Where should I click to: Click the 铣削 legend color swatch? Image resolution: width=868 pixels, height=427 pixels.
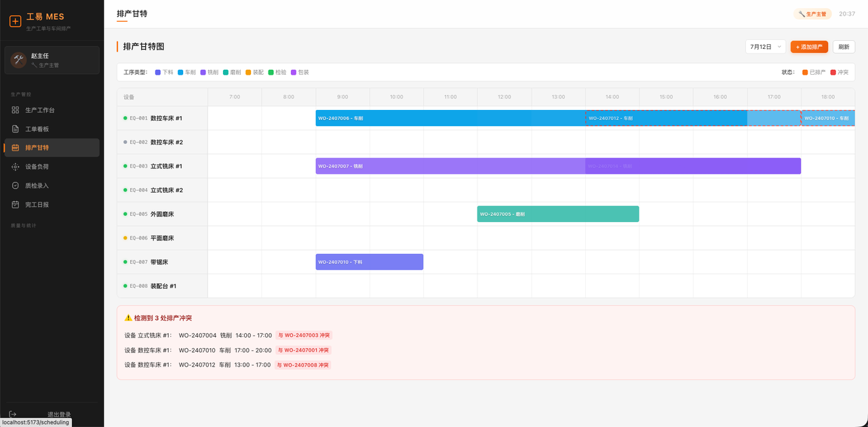[203, 72]
